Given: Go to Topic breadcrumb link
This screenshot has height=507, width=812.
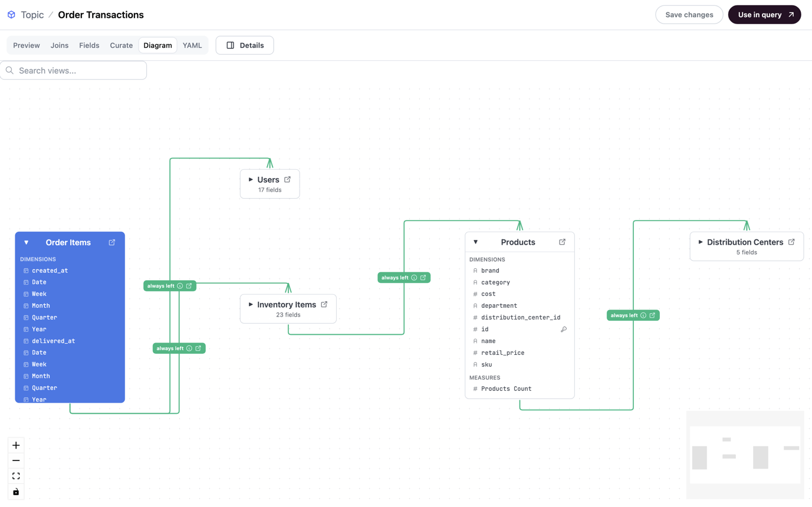Looking at the screenshot, I should coord(32,15).
